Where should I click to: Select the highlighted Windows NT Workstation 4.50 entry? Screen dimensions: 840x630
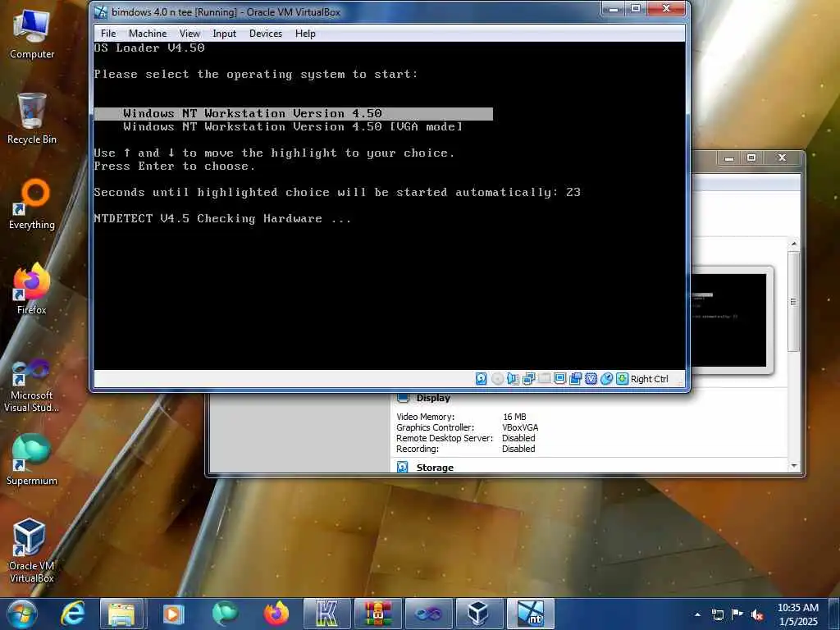293,113
